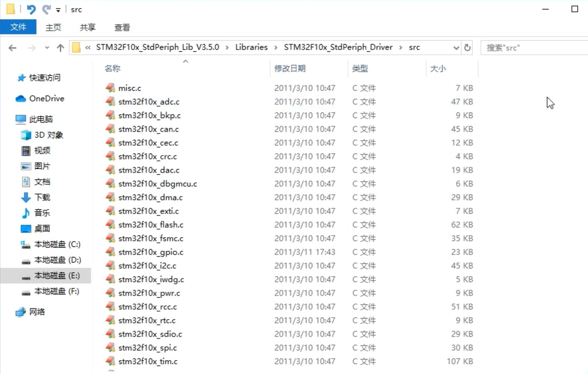
Task: Go forward using the forward arrow
Action: 32,48
